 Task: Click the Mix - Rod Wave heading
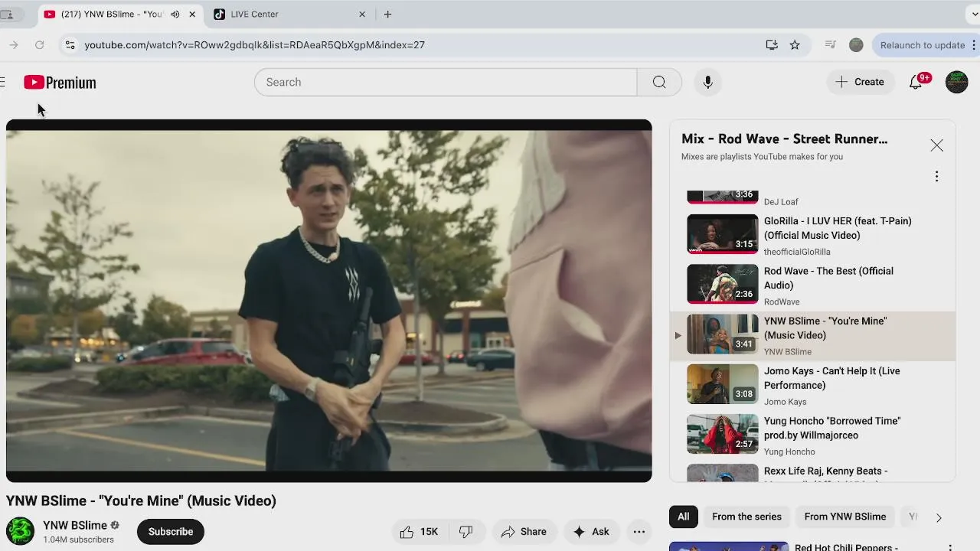pyautogui.click(x=785, y=139)
